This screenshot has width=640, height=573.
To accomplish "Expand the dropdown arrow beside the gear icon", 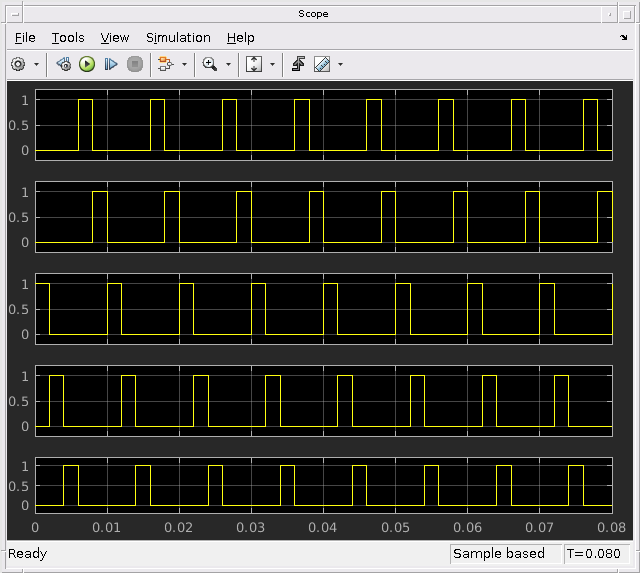I will click(37, 64).
